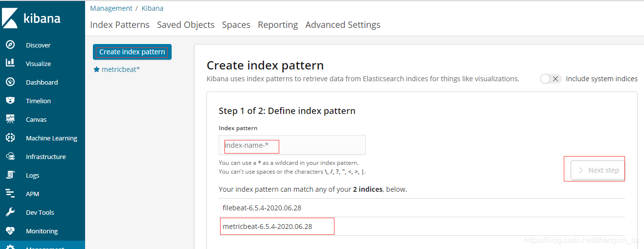Open Visualize label in sidebar
Screen dimensions: 644x249
pyautogui.click(x=38, y=64)
